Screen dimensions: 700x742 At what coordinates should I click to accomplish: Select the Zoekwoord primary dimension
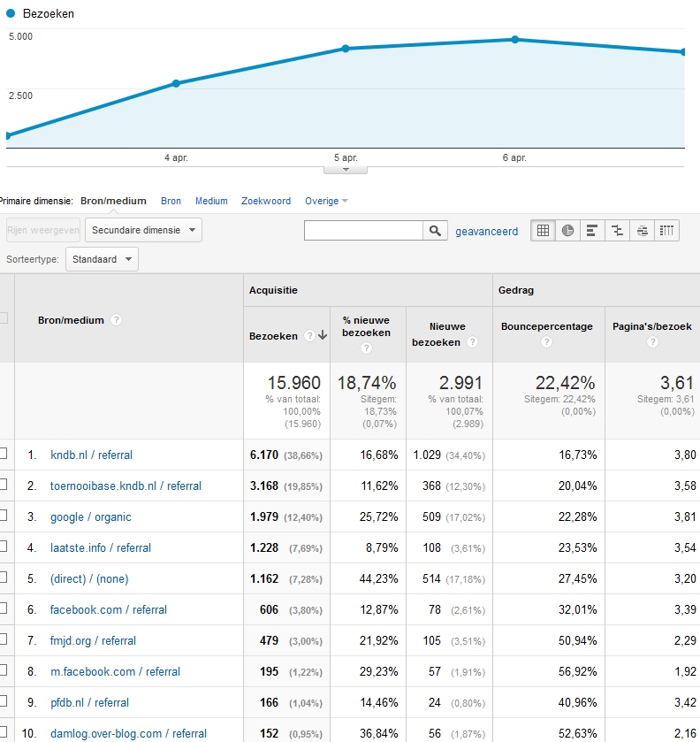pos(265,201)
